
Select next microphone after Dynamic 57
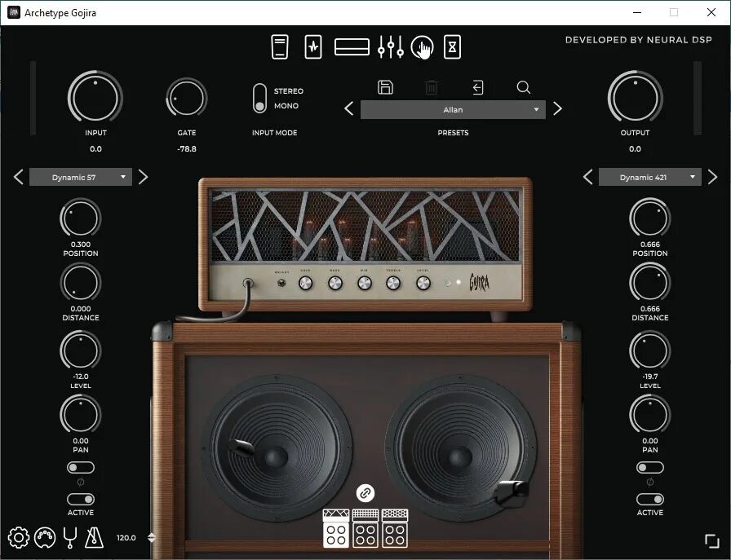pyautogui.click(x=143, y=177)
